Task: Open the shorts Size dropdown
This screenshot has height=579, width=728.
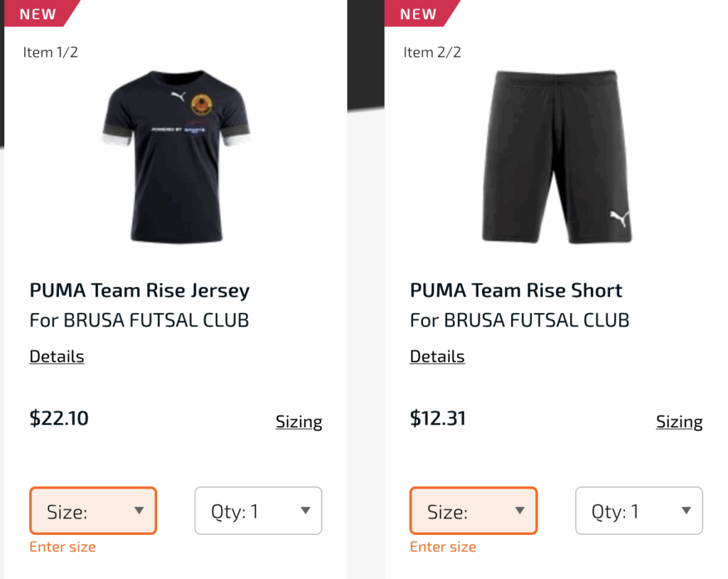Action: click(473, 511)
